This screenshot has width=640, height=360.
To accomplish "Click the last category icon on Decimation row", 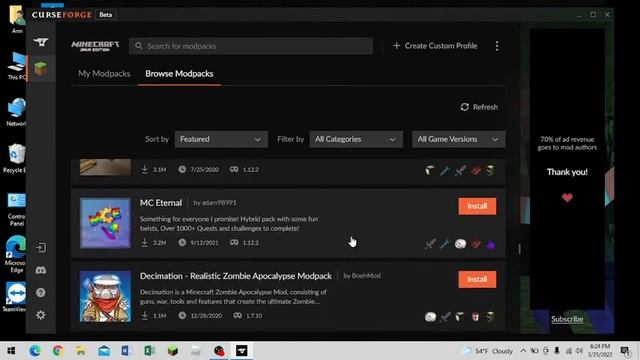I will click(x=491, y=317).
